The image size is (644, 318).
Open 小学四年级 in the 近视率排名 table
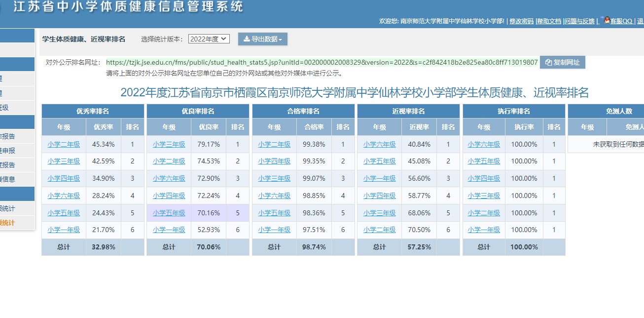pos(379,196)
